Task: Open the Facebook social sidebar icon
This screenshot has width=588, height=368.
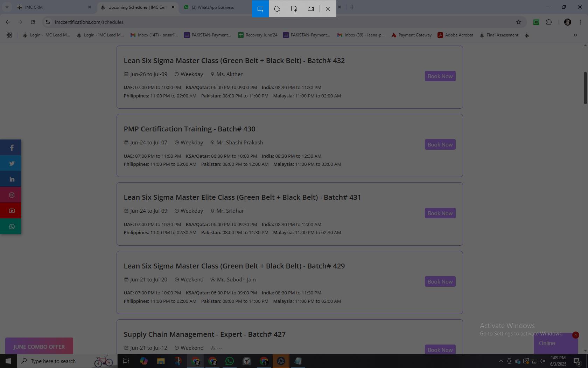Action: pos(10,148)
